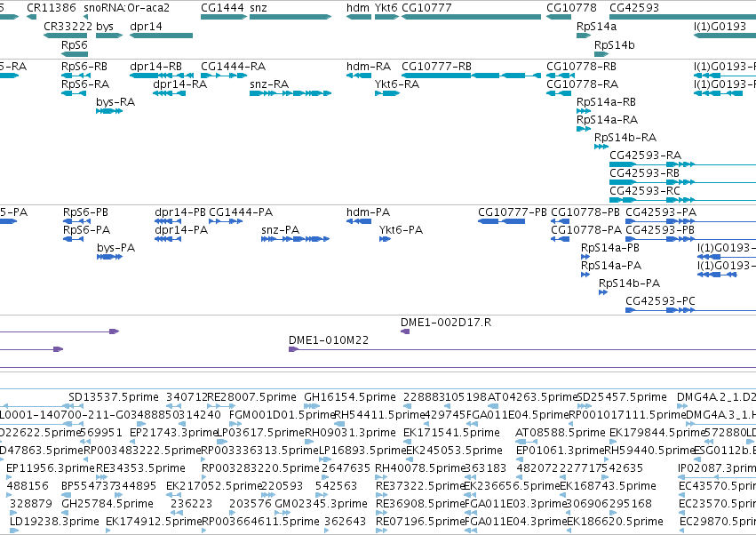Click the bys gene glyph
Screen dimensions: 756x535
tap(109, 36)
